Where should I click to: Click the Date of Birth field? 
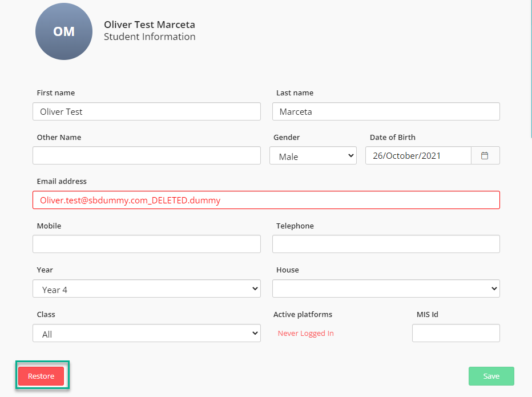coord(418,155)
